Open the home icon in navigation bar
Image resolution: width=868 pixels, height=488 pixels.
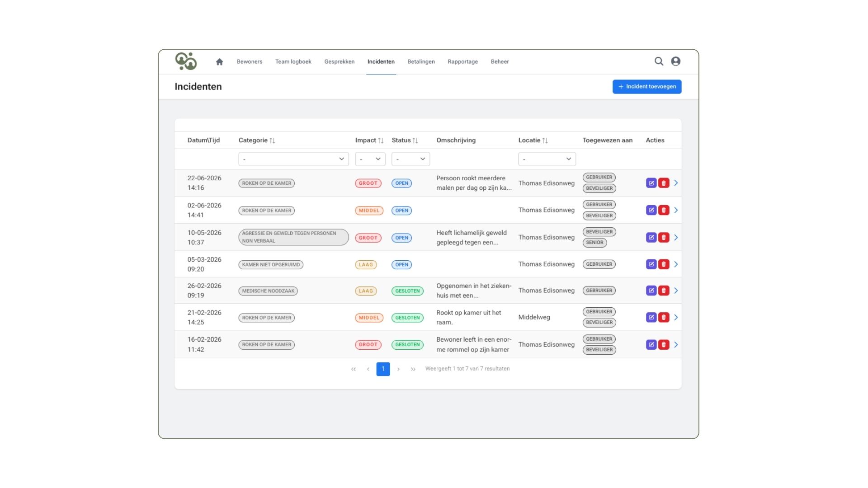pos(219,62)
